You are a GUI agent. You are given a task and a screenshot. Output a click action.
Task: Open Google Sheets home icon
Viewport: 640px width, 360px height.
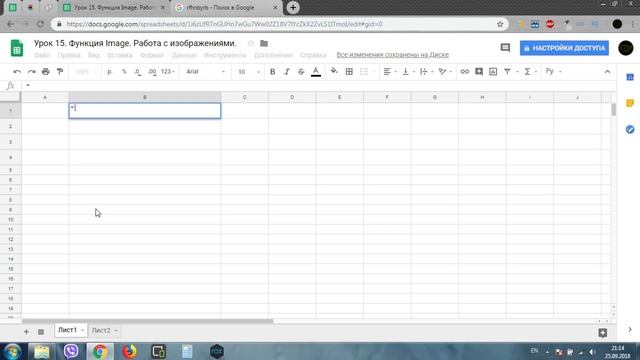click(17, 48)
